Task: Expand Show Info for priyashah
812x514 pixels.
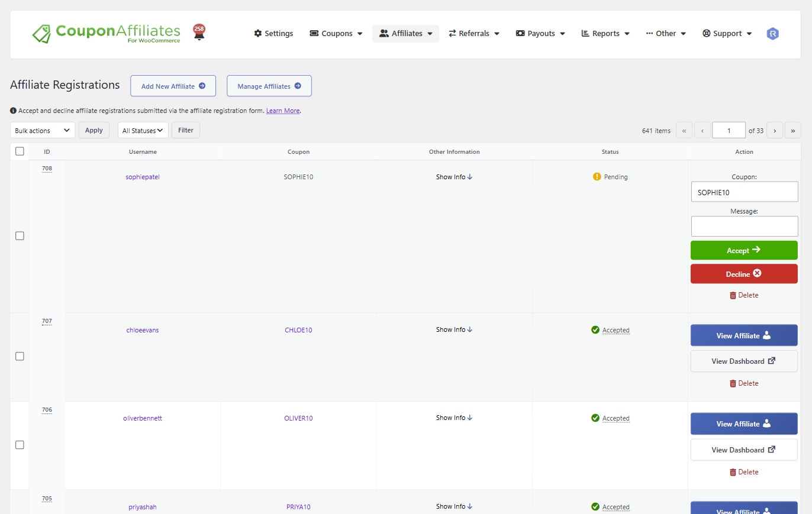Action: [x=454, y=506]
